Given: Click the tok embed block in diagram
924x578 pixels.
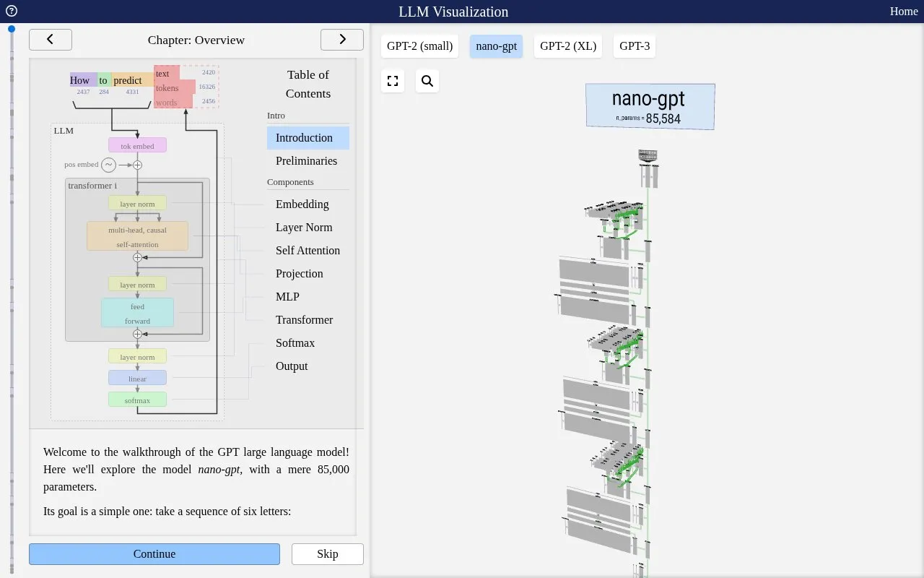Looking at the screenshot, I should (137, 145).
